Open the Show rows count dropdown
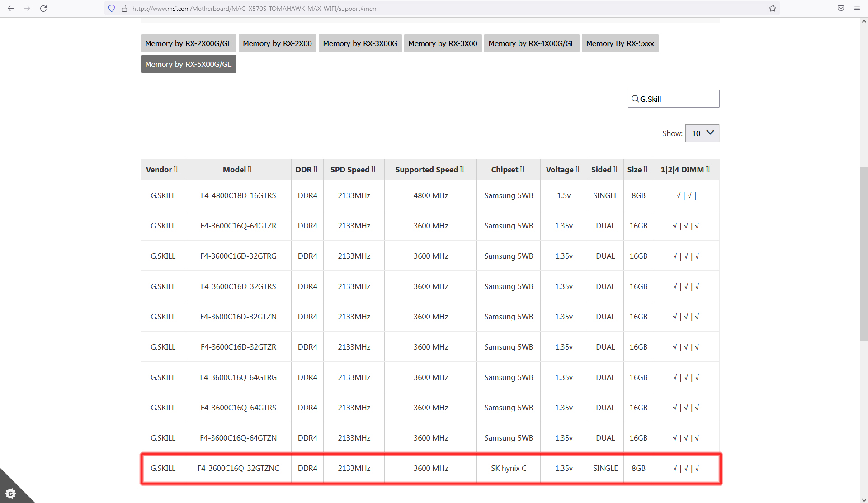Viewport: 868px width, 503px height. [702, 133]
